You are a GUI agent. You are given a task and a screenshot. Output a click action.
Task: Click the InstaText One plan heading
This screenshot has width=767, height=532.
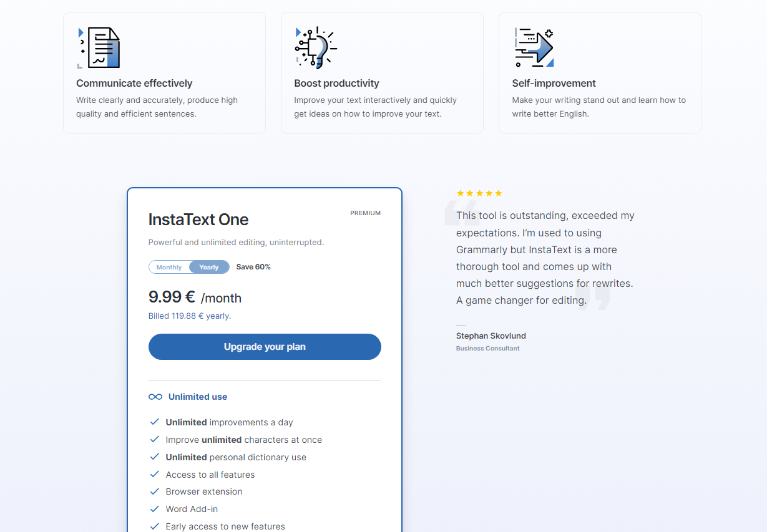click(x=198, y=220)
